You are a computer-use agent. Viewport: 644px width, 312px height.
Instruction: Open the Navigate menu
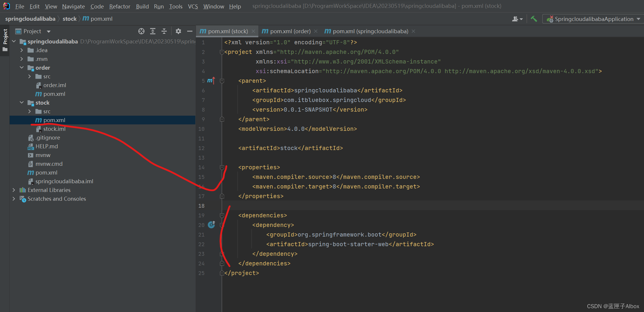(x=73, y=6)
